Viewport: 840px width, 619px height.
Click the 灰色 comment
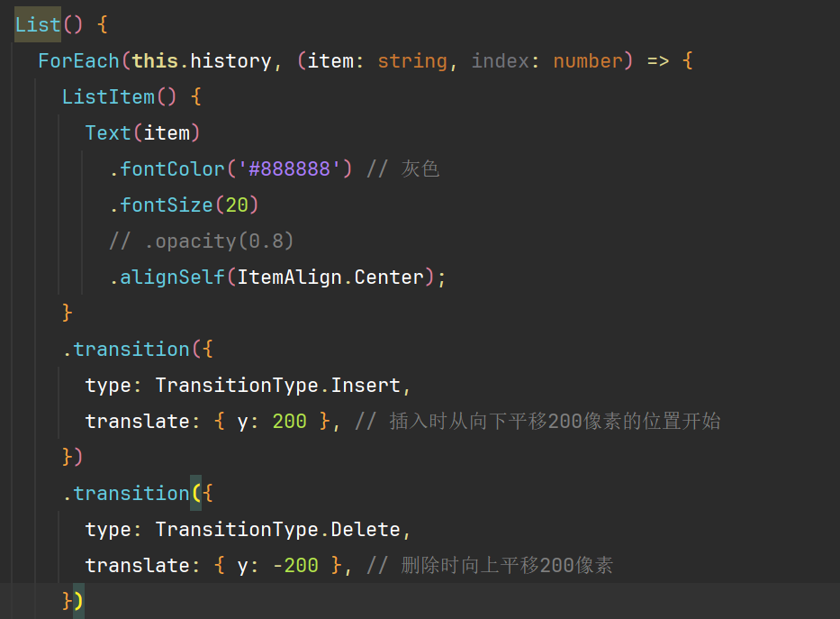(420, 169)
